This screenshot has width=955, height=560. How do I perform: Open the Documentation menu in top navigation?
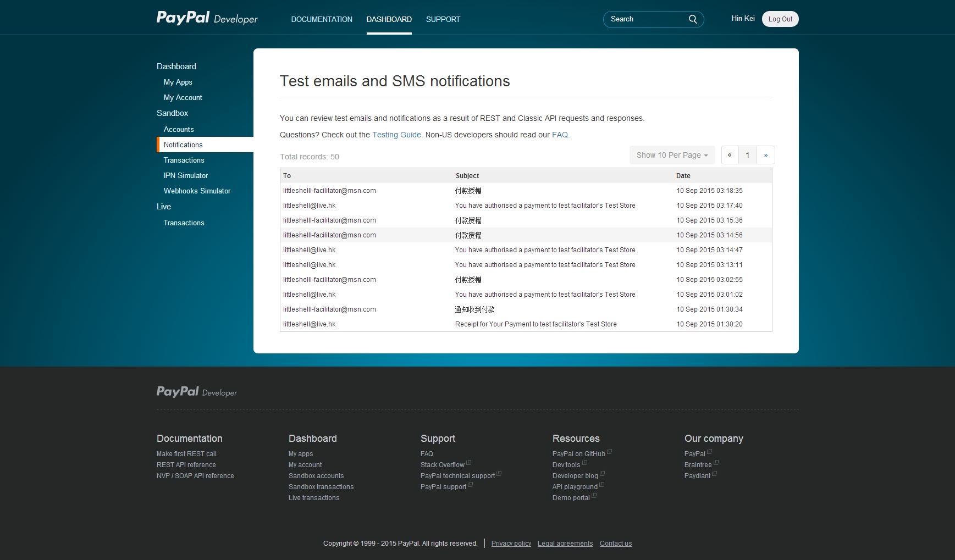[x=322, y=19]
